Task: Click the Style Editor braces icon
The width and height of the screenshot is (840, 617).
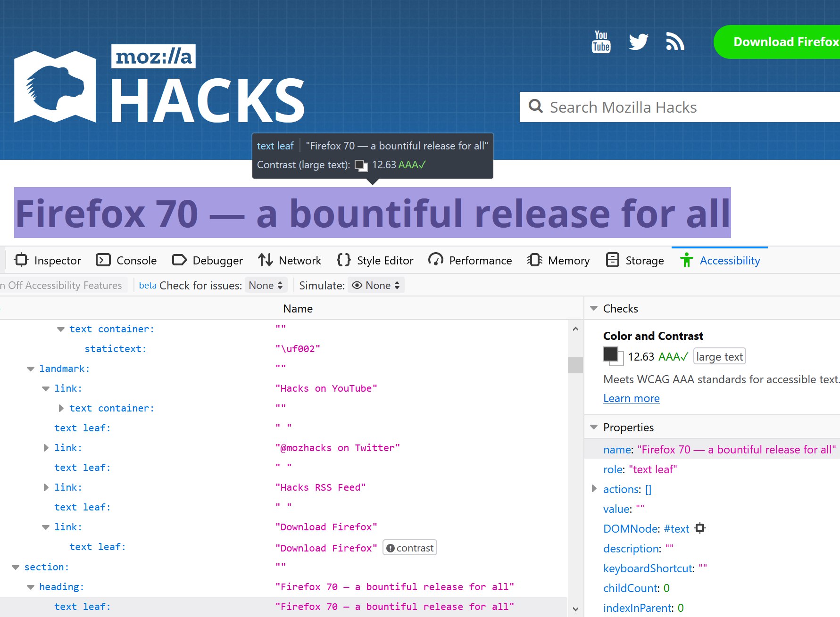Action: (344, 260)
